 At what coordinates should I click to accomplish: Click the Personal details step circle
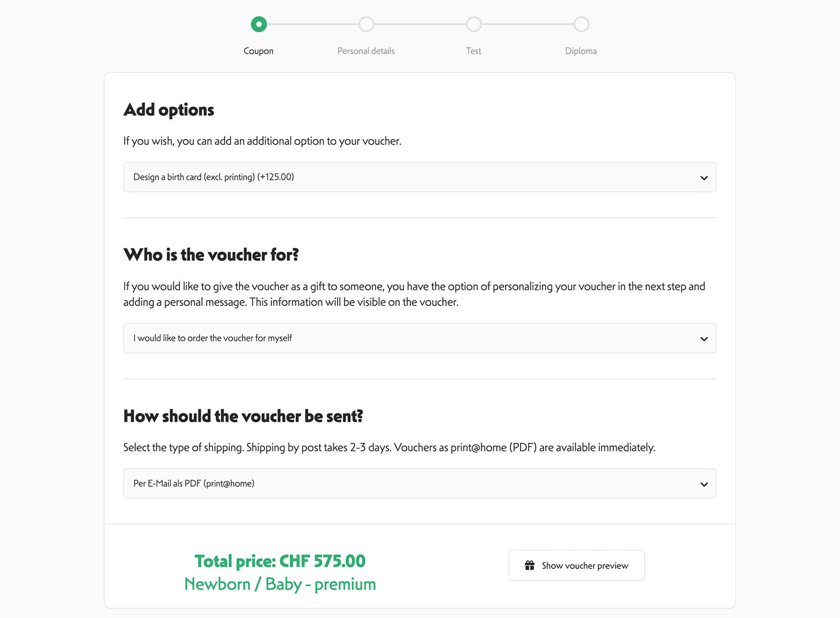(x=366, y=24)
